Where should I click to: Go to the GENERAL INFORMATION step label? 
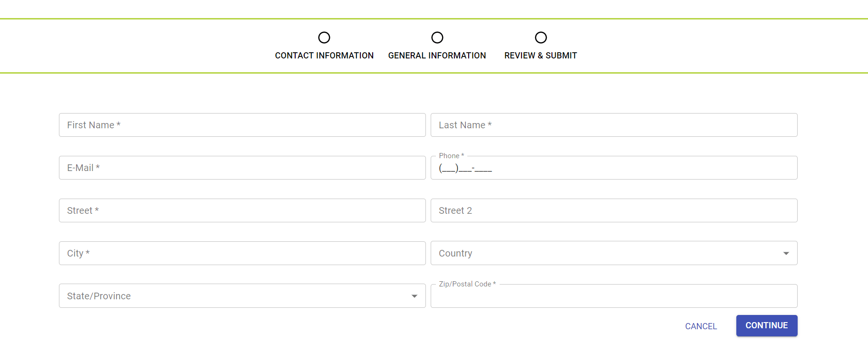[x=437, y=56]
